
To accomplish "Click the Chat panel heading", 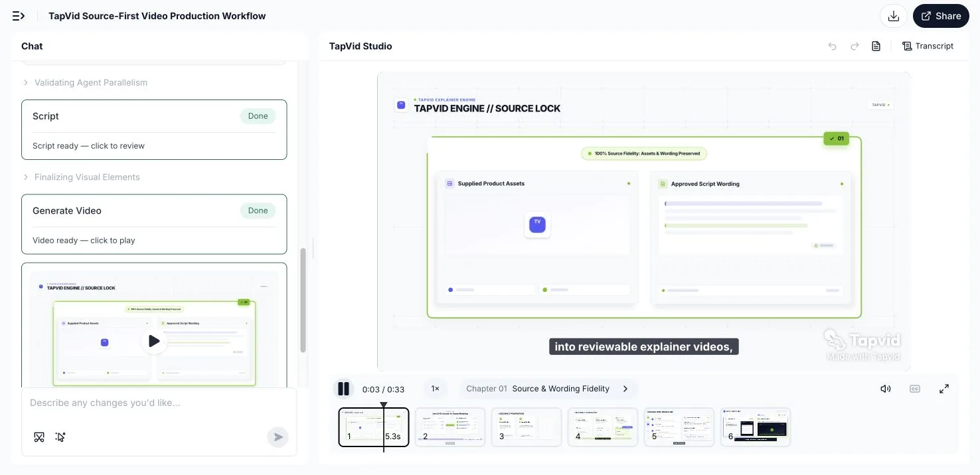I will click(32, 46).
